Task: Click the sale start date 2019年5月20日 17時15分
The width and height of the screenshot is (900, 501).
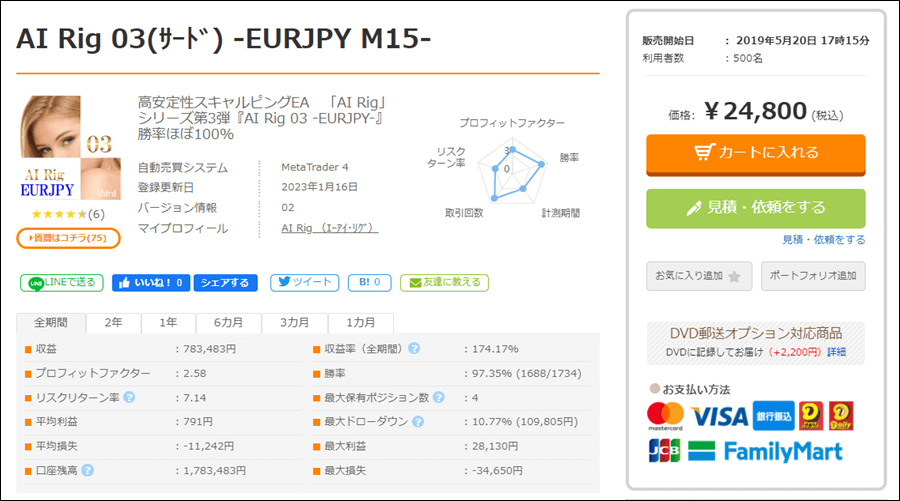Action: coord(802,40)
